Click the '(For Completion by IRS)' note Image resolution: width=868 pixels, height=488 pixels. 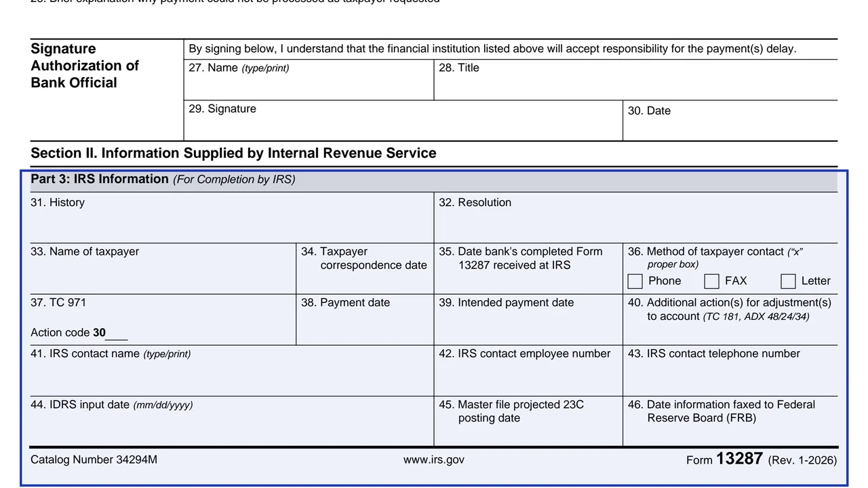[x=234, y=180]
